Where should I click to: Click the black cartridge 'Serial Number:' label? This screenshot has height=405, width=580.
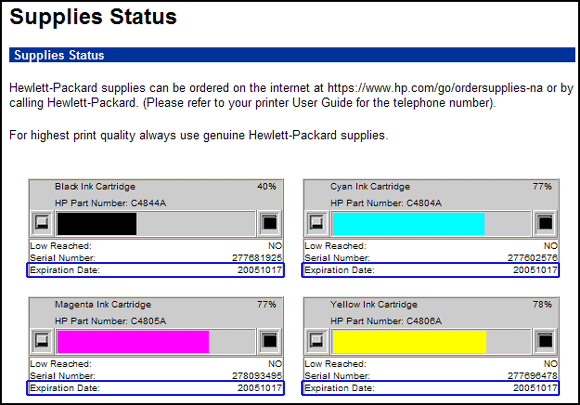pyautogui.click(x=63, y=258)
